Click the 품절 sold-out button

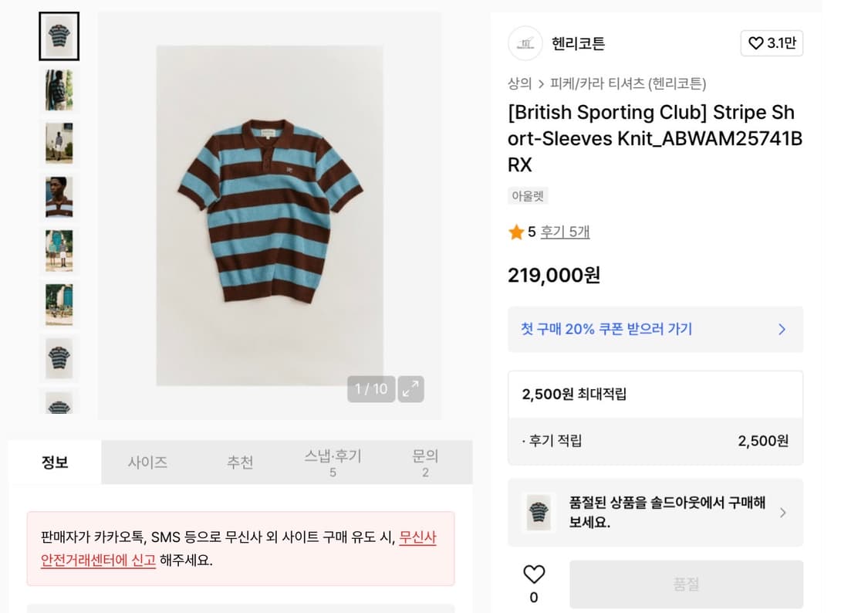(x=685, y=584)
